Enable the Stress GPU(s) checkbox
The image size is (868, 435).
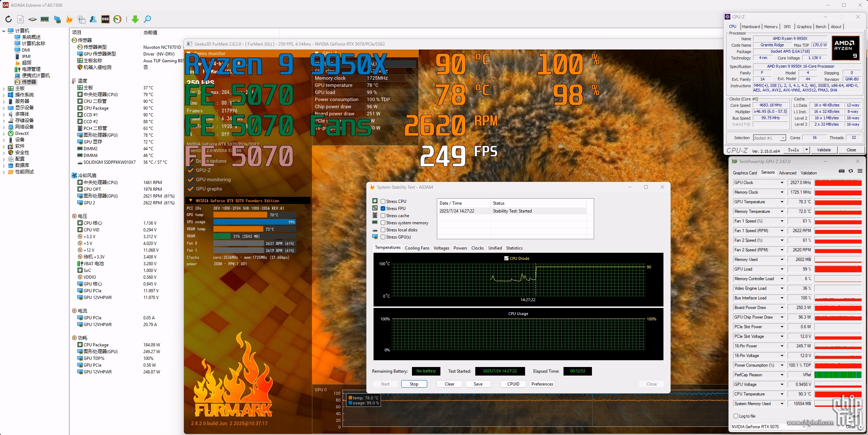click(x=383, y=237)
